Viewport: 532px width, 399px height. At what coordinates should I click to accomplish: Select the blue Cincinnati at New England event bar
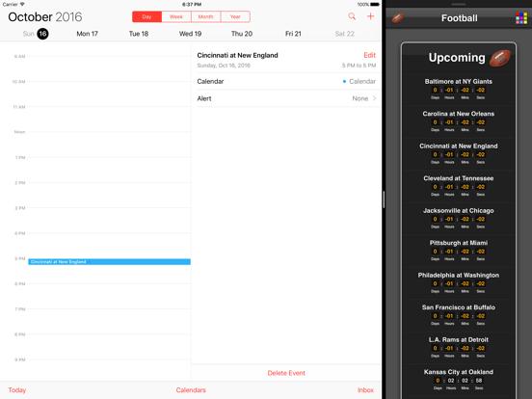[109, 261]
